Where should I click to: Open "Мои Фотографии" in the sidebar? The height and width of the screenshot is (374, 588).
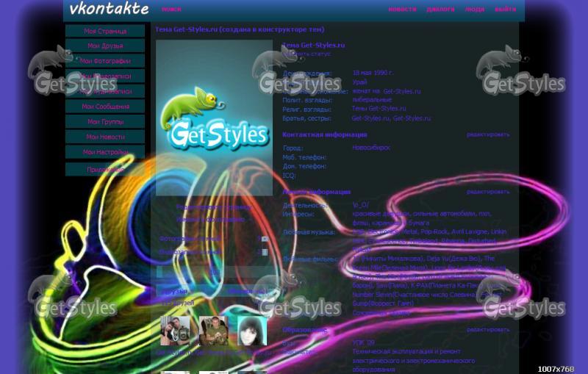[x=105, y=61]
